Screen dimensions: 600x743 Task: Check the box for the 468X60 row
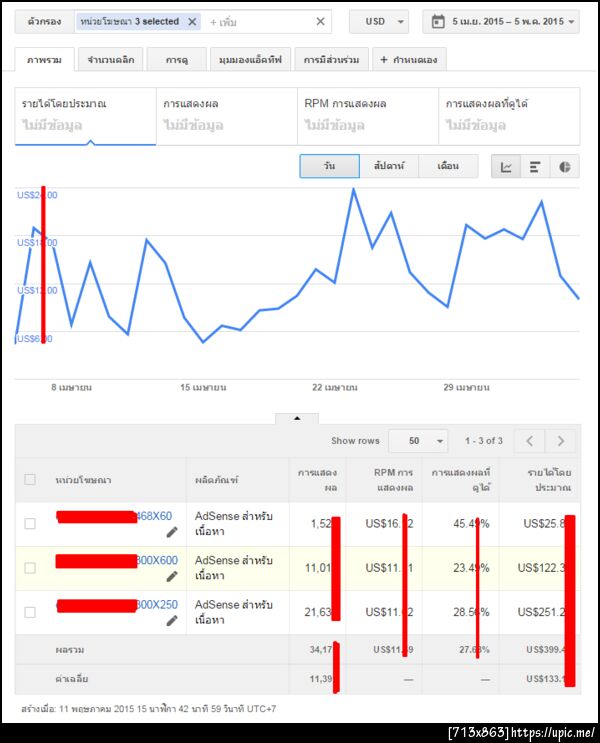[30, 523]
